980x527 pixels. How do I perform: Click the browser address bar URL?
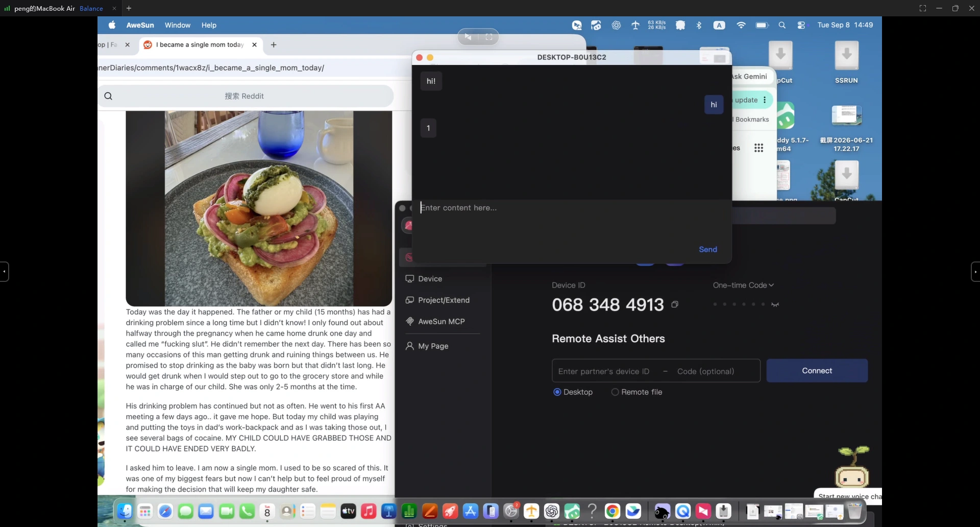[211, 68]
